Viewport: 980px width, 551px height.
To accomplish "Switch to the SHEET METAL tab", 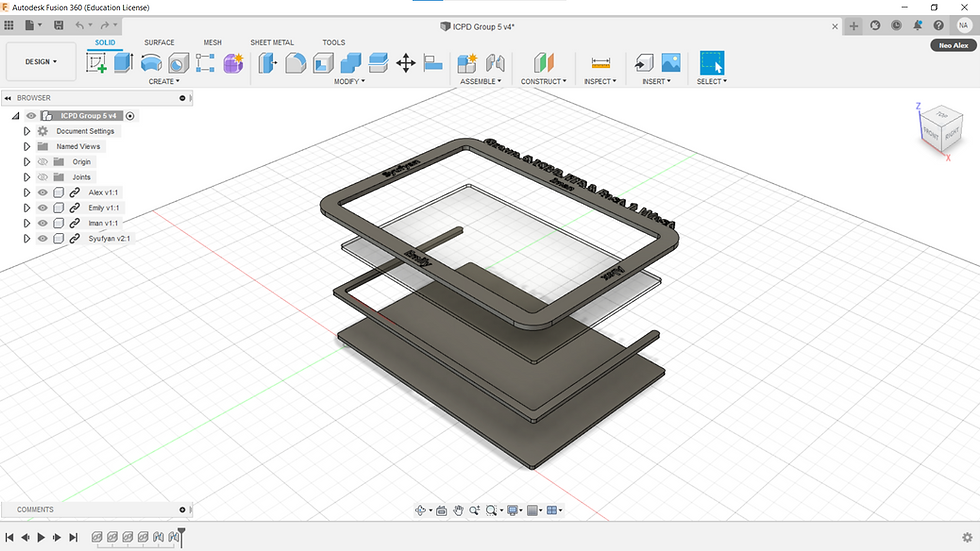I will (272, 42).
